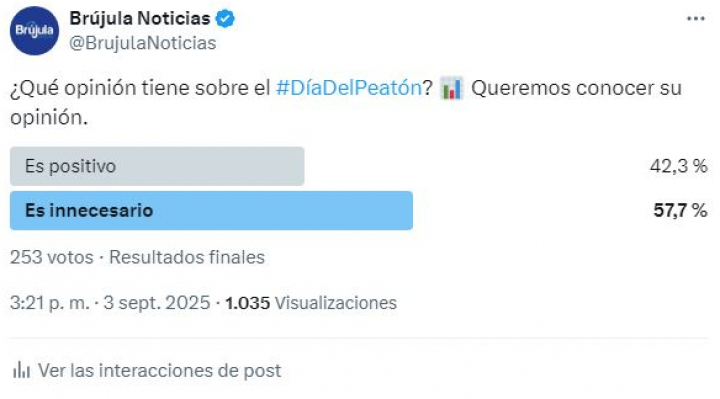Open the @BrujulaNoticias handle
The image size is (720, 399).
[x=142, y=43]
